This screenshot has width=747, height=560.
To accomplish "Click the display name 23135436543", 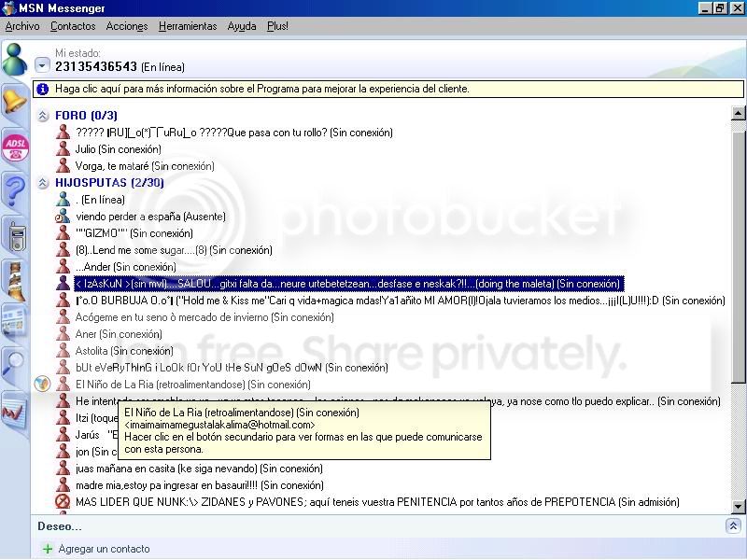I will click(x=96, y=66).
